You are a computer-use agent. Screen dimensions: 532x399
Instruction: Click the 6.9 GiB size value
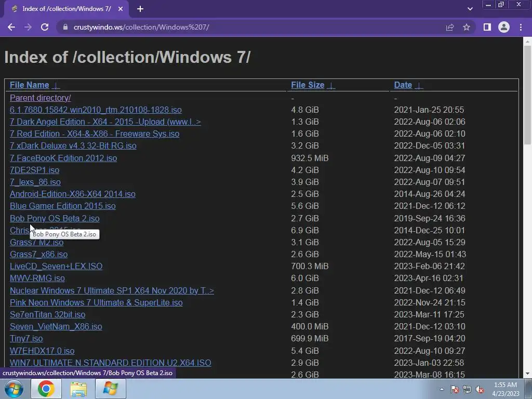coord(305,230)
